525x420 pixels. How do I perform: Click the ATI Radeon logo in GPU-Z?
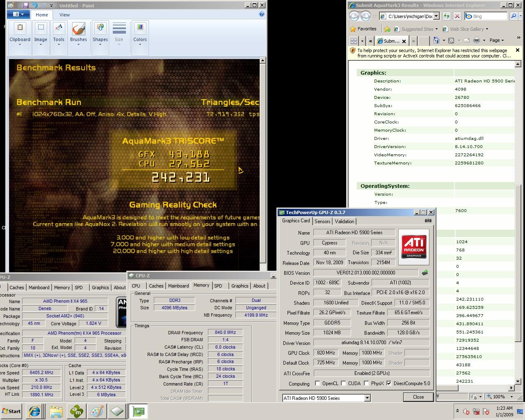pyautogui.click(x=413, y=247)
